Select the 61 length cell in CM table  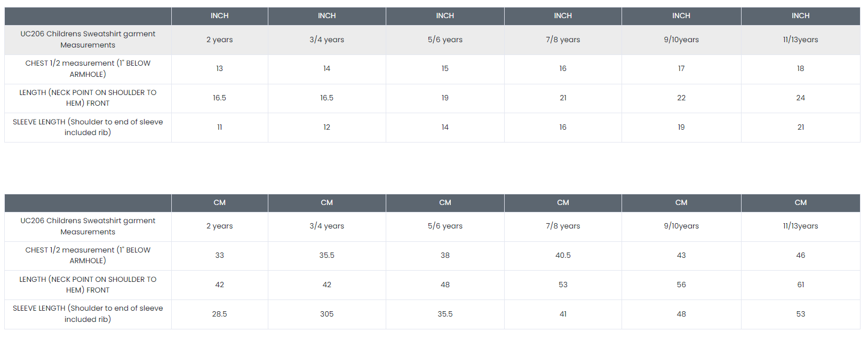tap(800, 285)
